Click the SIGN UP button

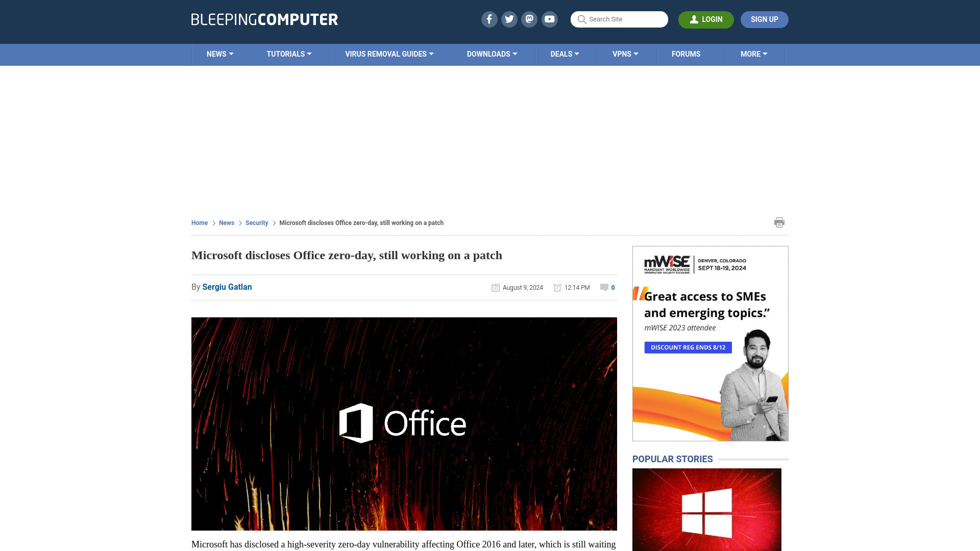(x=765, y=19)
